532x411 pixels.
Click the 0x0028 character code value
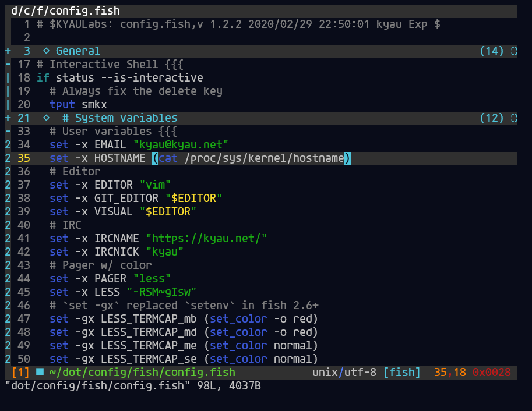tap(492, 373)
